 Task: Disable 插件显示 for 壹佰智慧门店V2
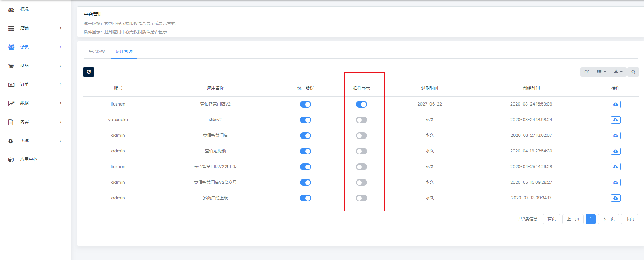click(x=361, y=104)
